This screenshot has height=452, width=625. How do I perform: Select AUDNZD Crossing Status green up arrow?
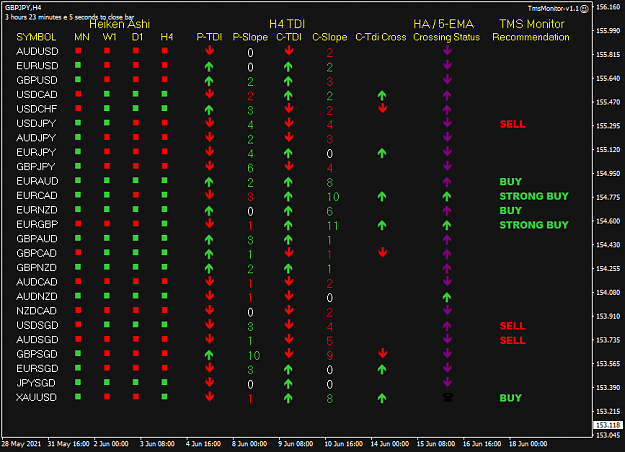tap(447, 297)
